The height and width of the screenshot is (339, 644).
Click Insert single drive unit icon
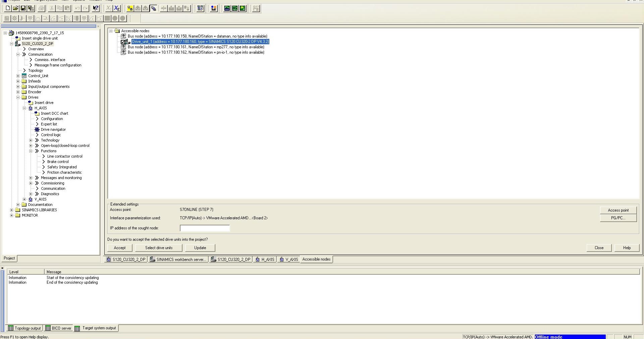pos(18,38)
